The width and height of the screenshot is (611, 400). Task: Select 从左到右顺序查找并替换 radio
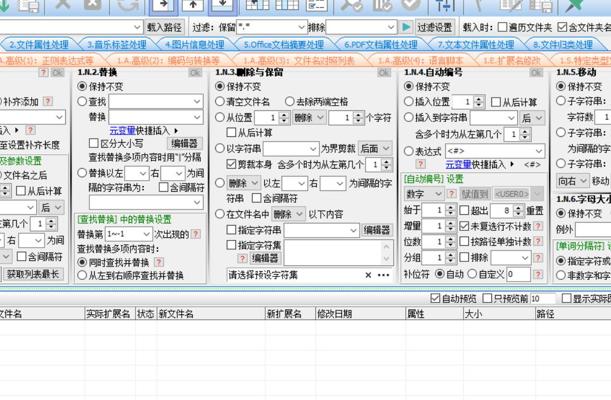pyautogui.click(x=82, y=275)
